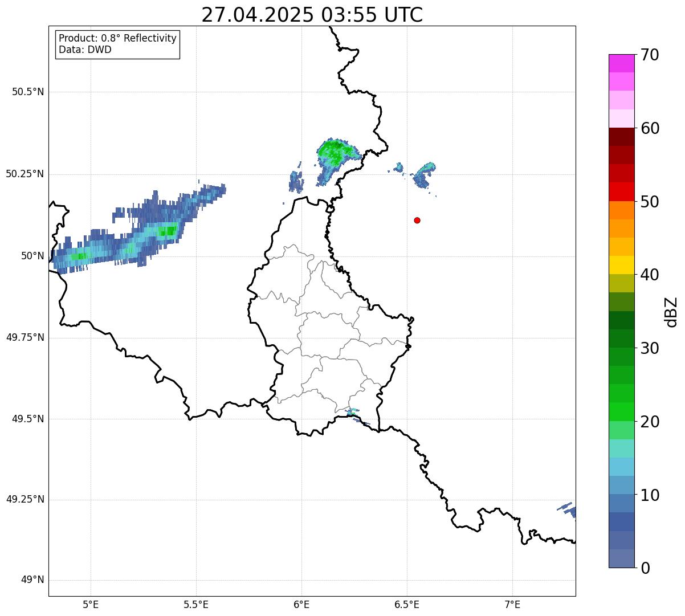Click the 'Data: DWD' label
The height and width of the screenshot is (616, 685).
click(x=85, y=50)
